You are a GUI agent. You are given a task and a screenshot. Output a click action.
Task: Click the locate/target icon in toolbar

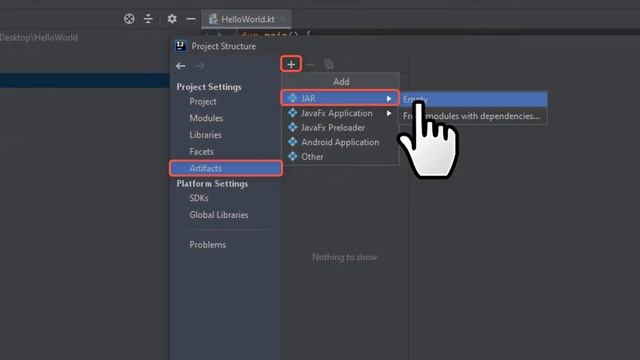129,19
